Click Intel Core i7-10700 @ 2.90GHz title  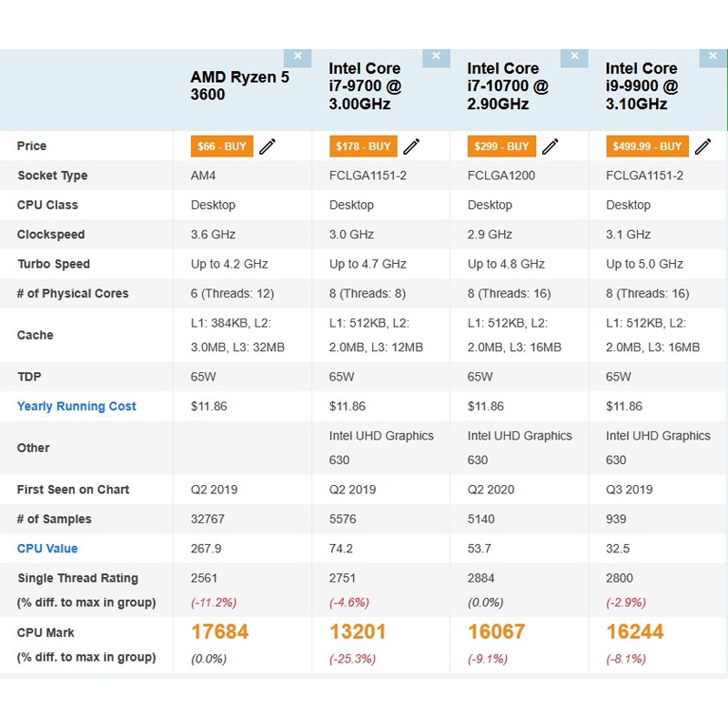tap(507, 86)
